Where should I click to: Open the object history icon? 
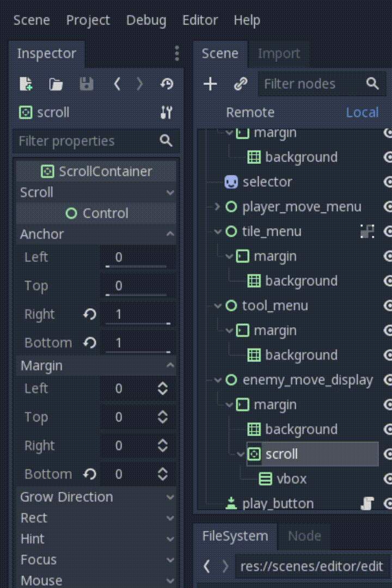click(x=167, y=84)
